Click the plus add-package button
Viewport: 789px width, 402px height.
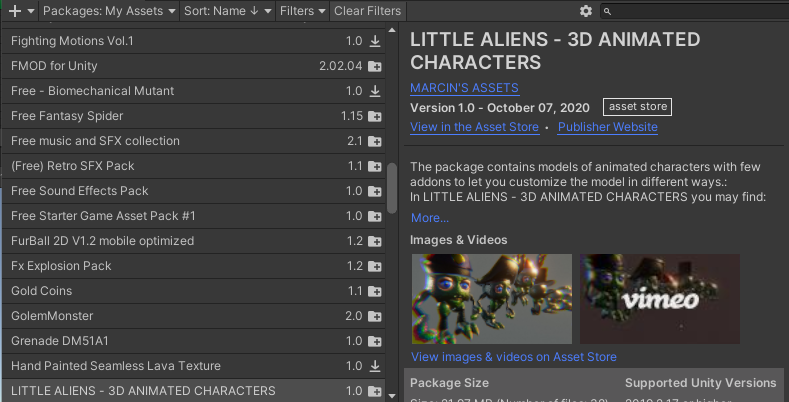[x=15, y=11]
